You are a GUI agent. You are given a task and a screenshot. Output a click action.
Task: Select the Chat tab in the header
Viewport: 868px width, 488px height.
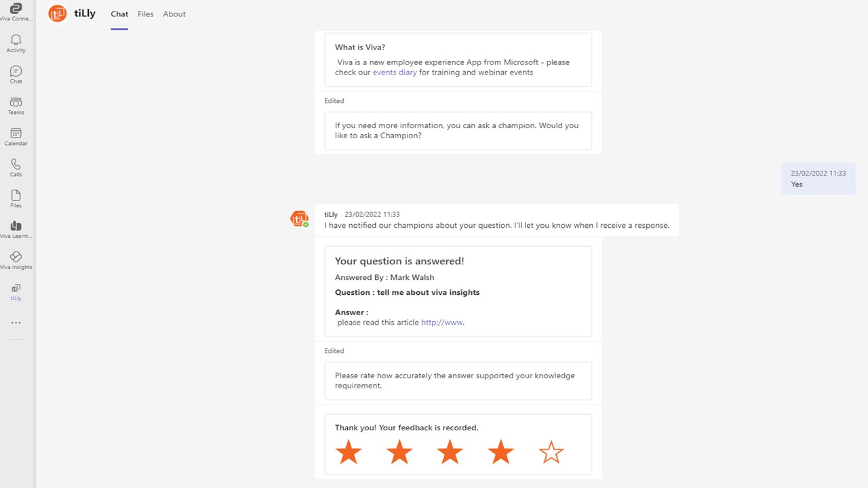coord(119,14)
